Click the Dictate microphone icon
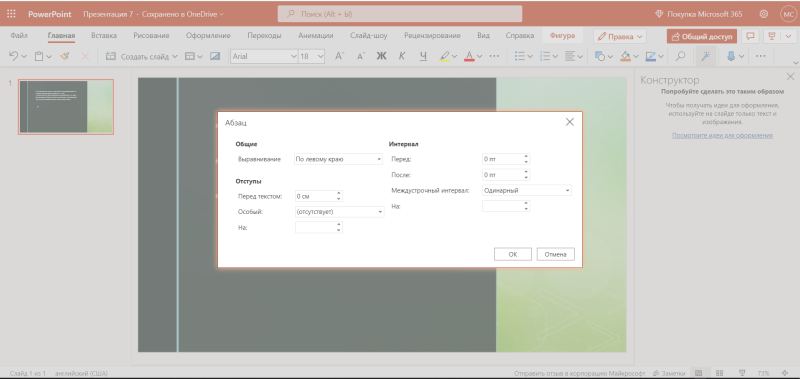The height and width of the screenshot is (379, 800). click(x=731, y=57)
